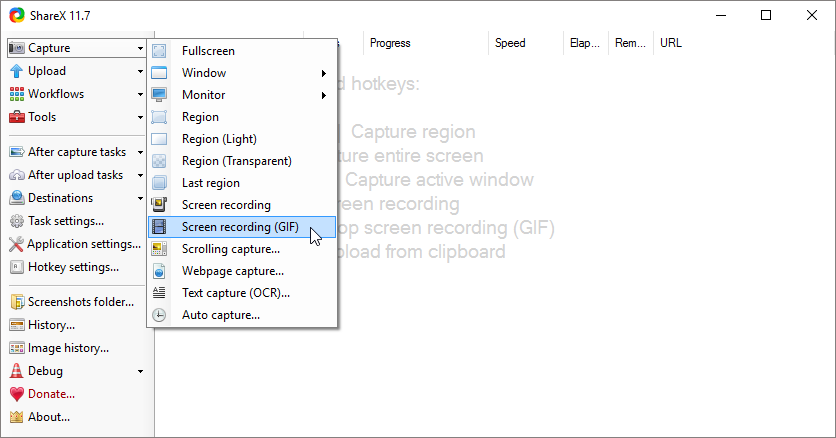Screen dimensions: 836x438
Task: Click the Hotkey settings icon
Action: point(17,266)
